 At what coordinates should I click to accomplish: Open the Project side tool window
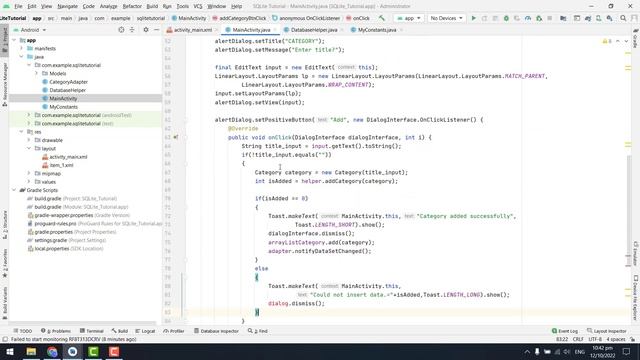5,40
